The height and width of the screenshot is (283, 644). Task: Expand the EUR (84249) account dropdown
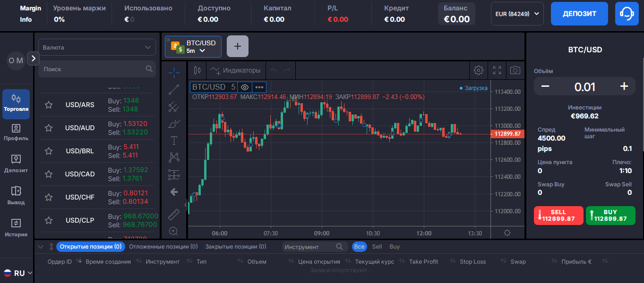pos(517,14)
